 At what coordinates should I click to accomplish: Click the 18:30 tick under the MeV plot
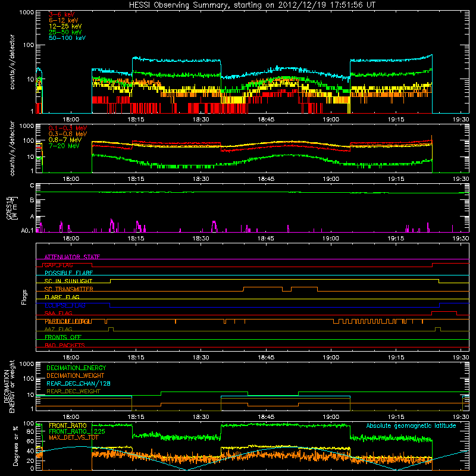(201, 179)
